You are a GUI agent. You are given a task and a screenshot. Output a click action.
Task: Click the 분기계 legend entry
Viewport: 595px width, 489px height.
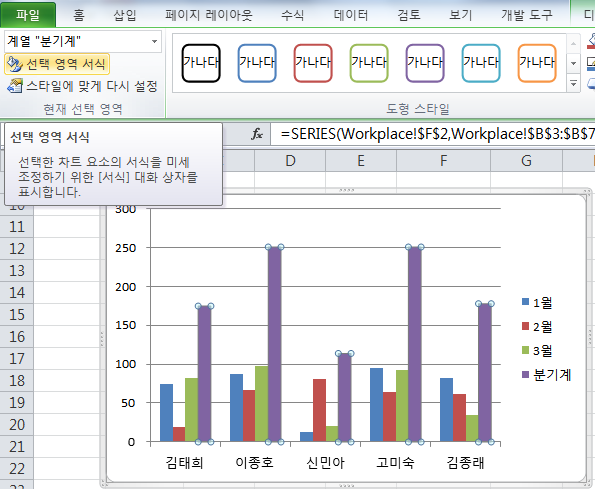pos(546,375)
